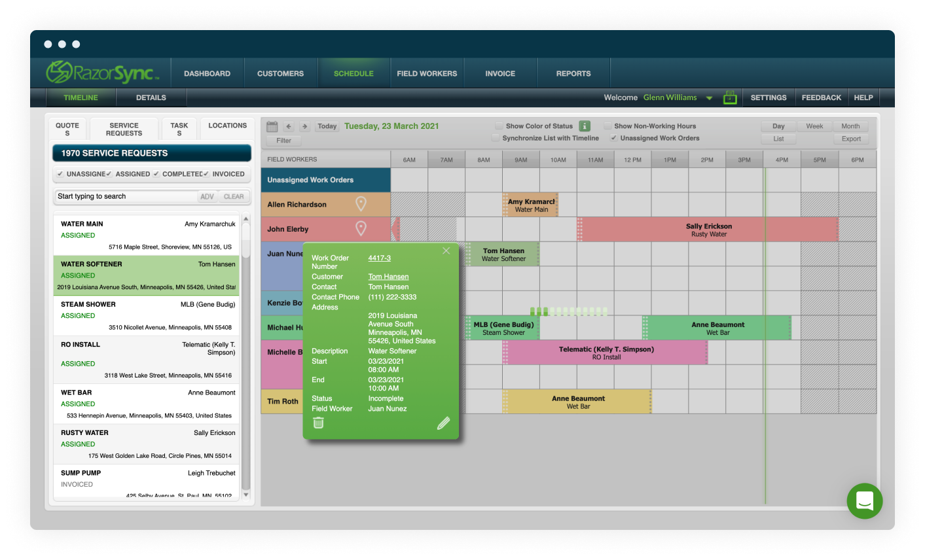Click John Elerby's map location pin
The height and width of the screenshot is (560, 925).
pyautogui.click(x=361, y=228)
